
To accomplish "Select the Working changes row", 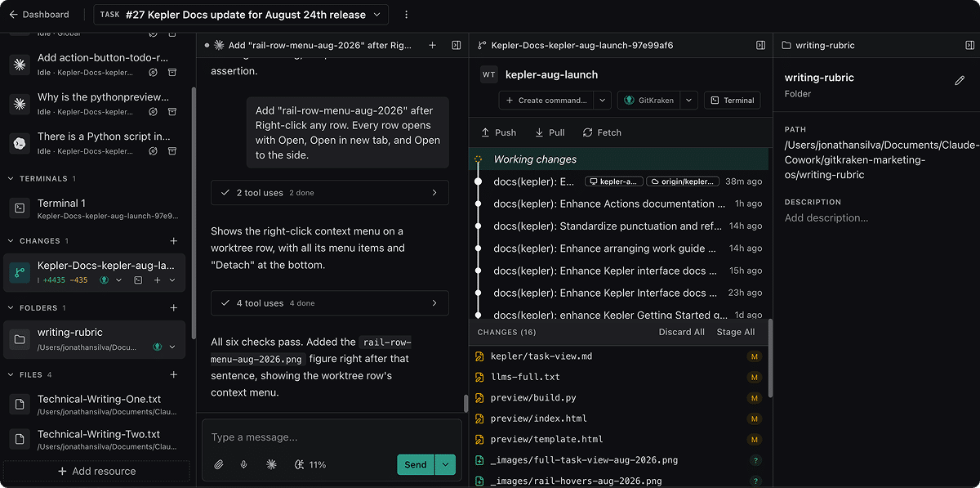I will pos(619,159).
